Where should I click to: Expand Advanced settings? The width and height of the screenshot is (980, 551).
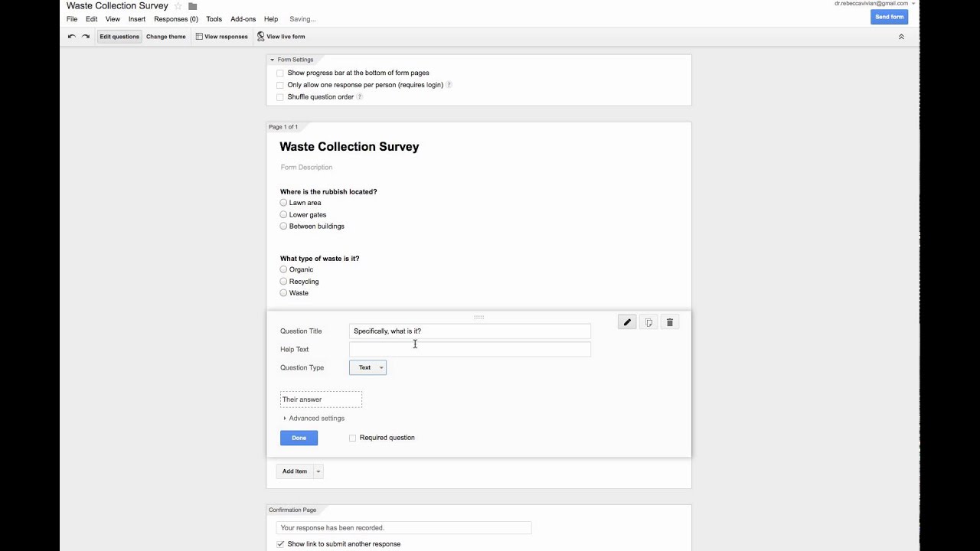pyautogui.click(x=314, y=419)
